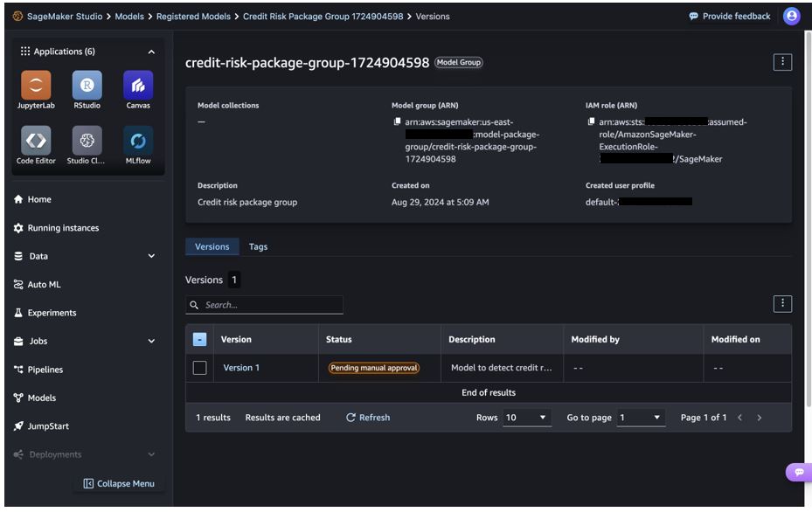Open versions table options kebab menu
Screen dimensions: 812x512
tap(782, 304)
